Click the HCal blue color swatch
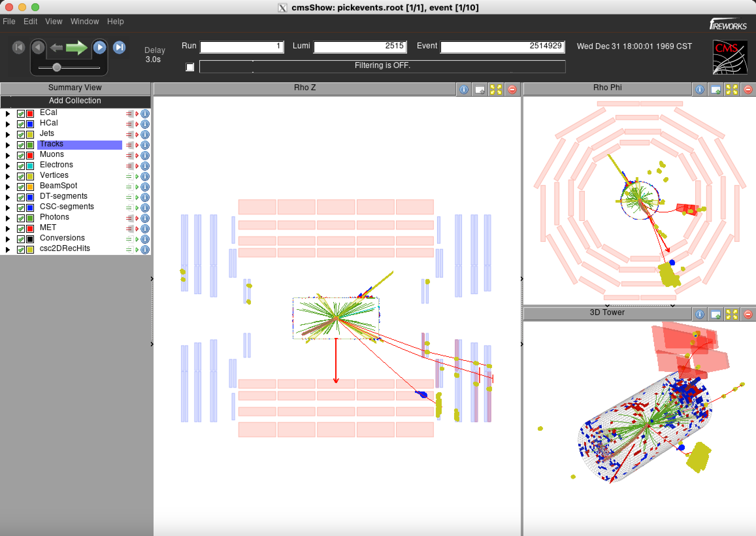756x536 pixels. [30, 125]
